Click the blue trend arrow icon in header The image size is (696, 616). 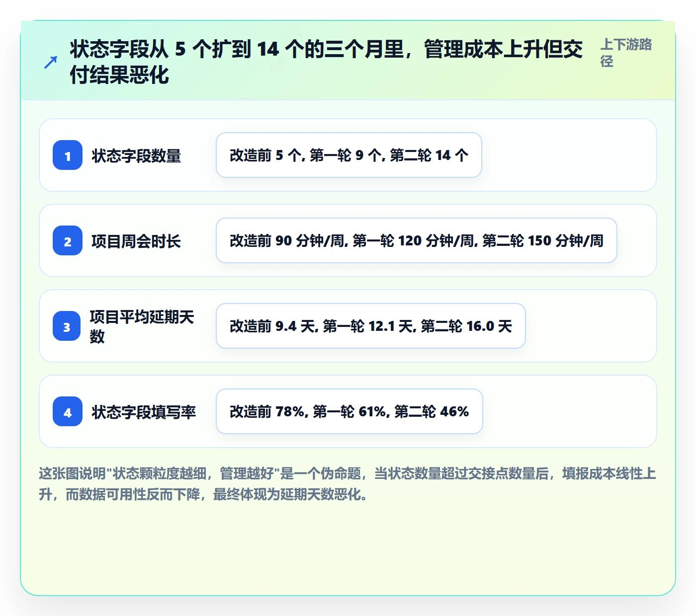tap(51, 62)
